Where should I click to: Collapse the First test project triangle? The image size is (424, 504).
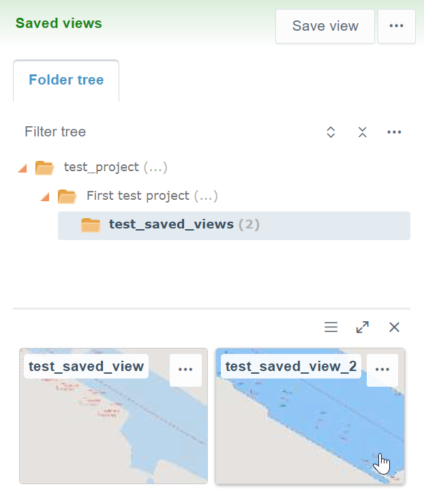pyautogui.click(x=45, y=196)
